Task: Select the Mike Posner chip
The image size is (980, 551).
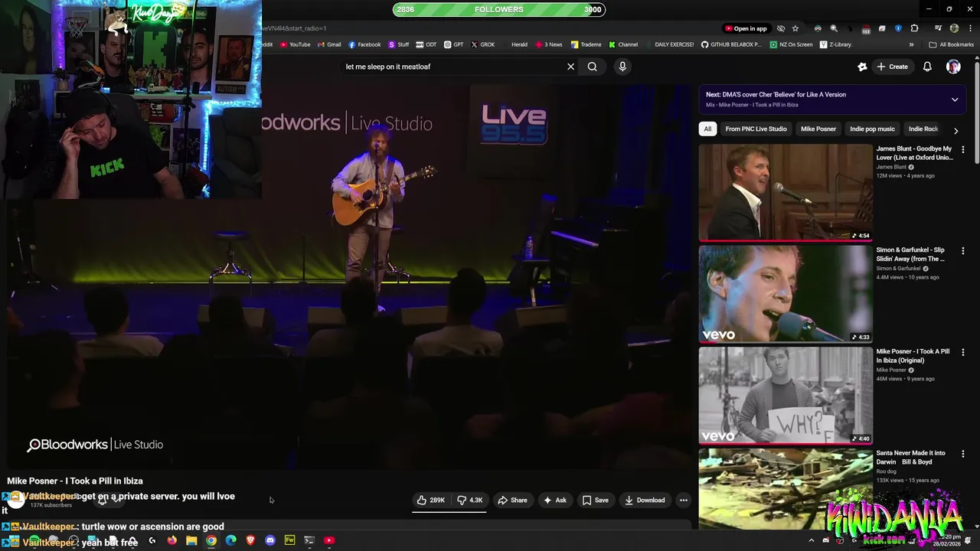Action: 818,129
